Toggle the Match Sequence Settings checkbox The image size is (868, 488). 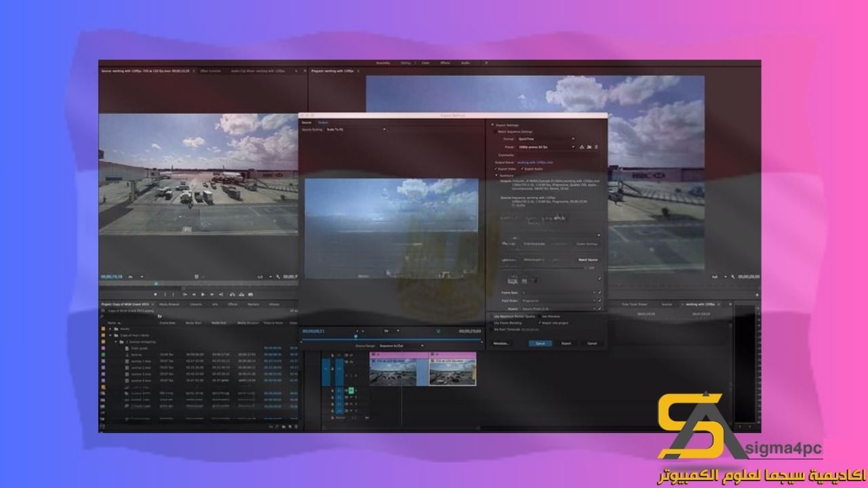[496, 131]
